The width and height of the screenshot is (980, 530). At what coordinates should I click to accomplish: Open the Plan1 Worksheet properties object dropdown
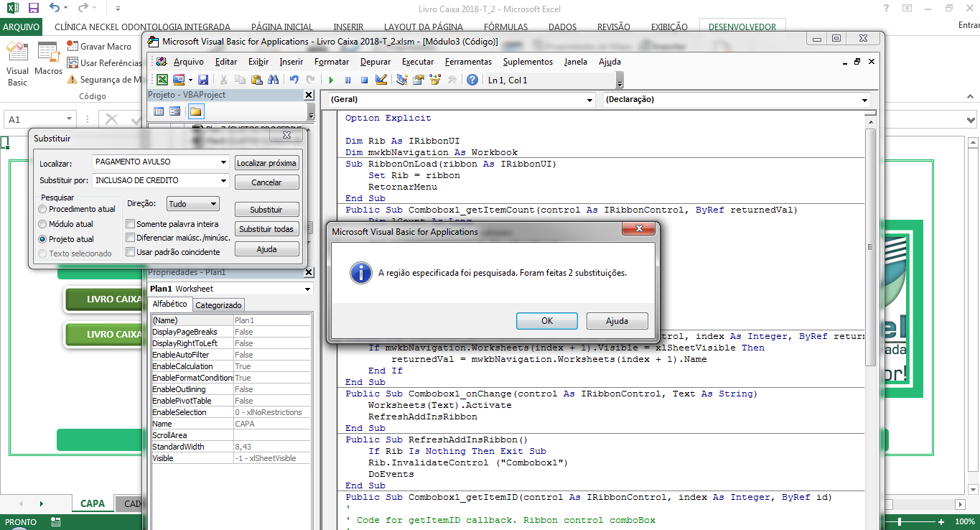pos(308,289)
